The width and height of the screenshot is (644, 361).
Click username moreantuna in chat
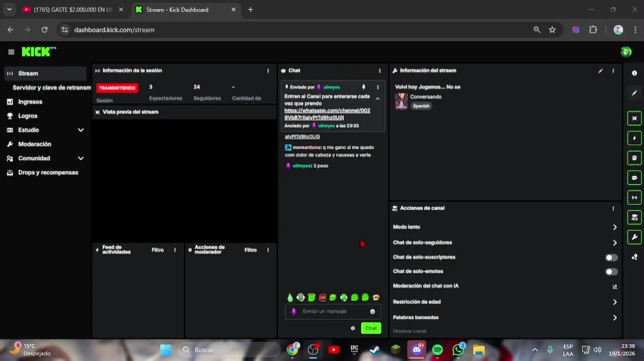pos(307,147)
